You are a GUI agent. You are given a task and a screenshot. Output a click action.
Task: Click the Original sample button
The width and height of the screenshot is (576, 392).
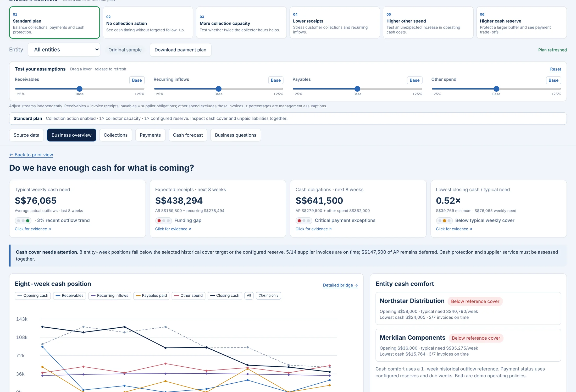click(x=125, y=50)
